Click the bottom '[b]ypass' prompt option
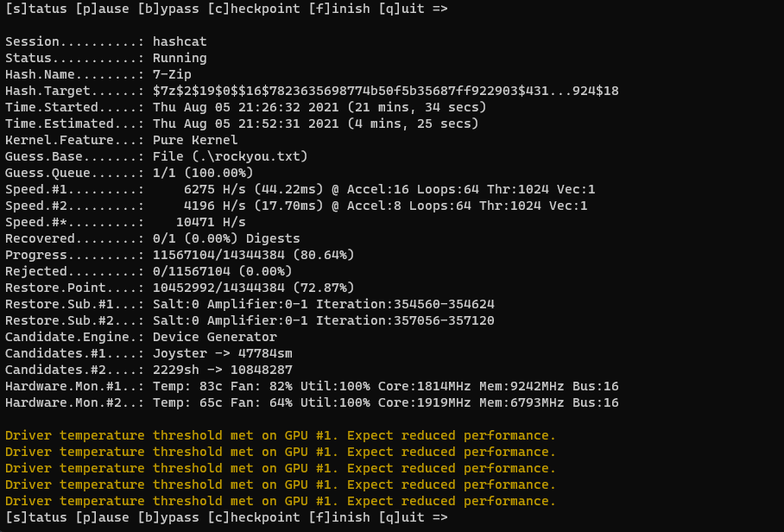The width and height of the screenshot is (784, 532). point(168,517)
